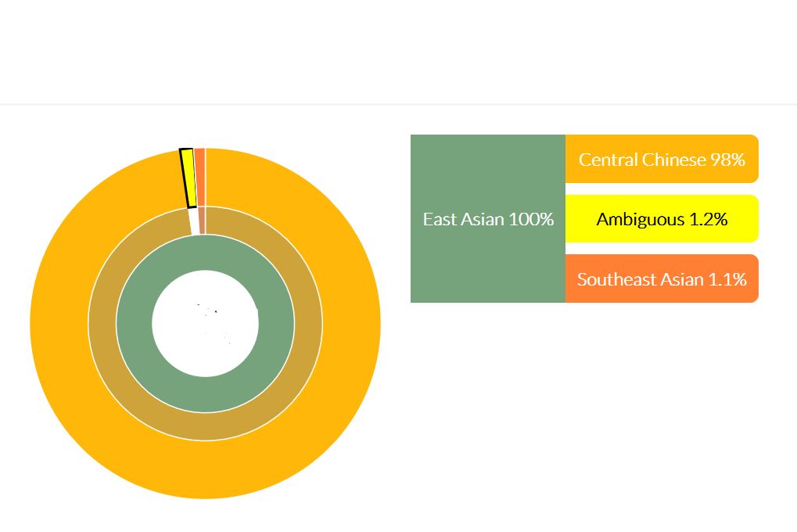Select the Ambiguous 1.2% legend label
This screenshot has width=797, height=532.
[x=662, y=219]
